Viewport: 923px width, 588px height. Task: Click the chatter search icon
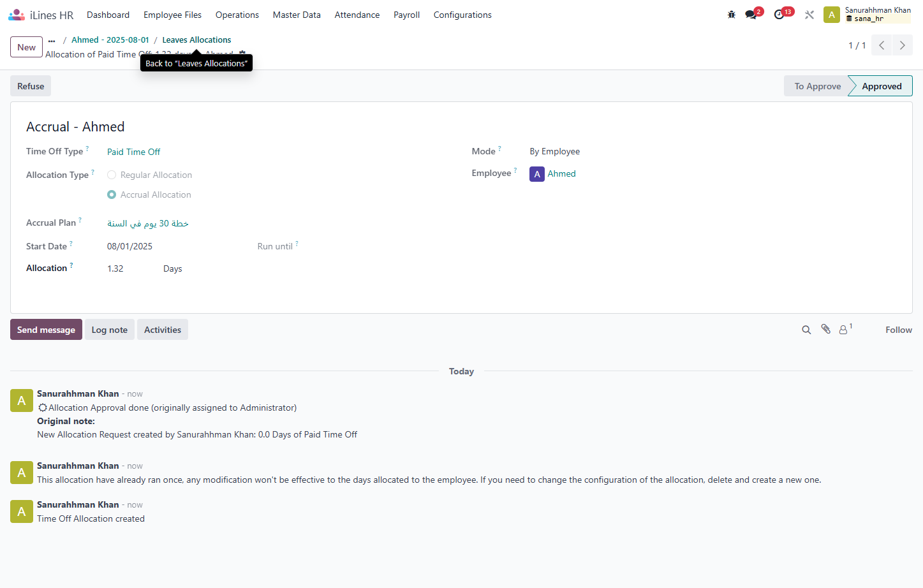[806, 330]
